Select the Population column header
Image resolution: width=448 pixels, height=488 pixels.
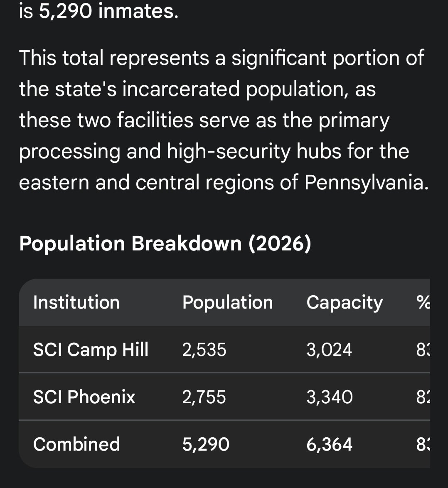click(x=228, y=302)
